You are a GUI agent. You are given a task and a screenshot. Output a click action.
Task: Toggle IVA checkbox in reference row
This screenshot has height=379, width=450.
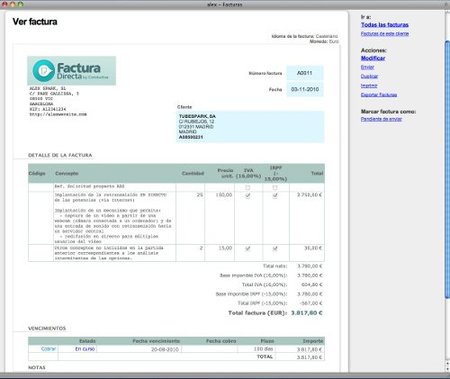pyautogui.click(x=247, y=188)
